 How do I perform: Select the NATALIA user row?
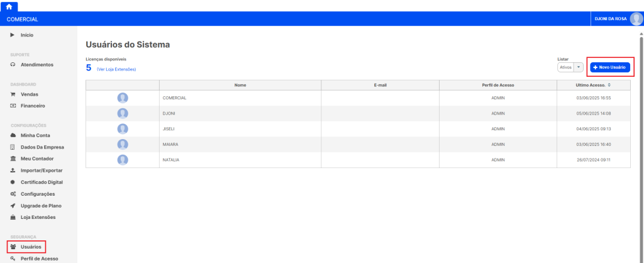tap(357, 160)
